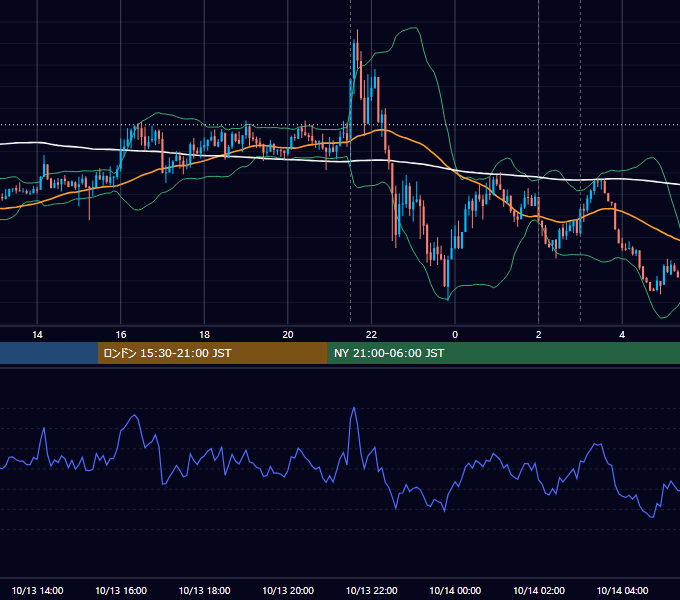Click the NY 21:00-06:00 JST session bar
Screen dimensions: 680x600
point(503,353)
